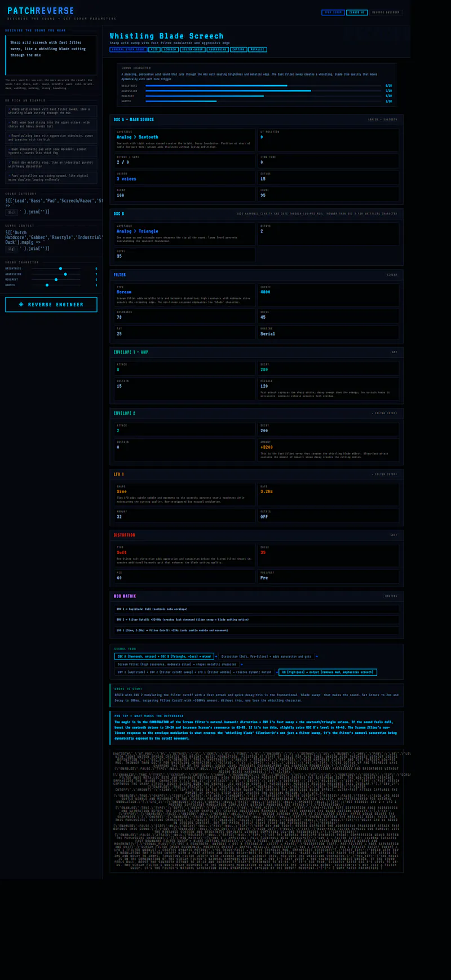The image size is (451, 980).
Task: Click the distortion type Soft value
Action: [x=122, y=552]
